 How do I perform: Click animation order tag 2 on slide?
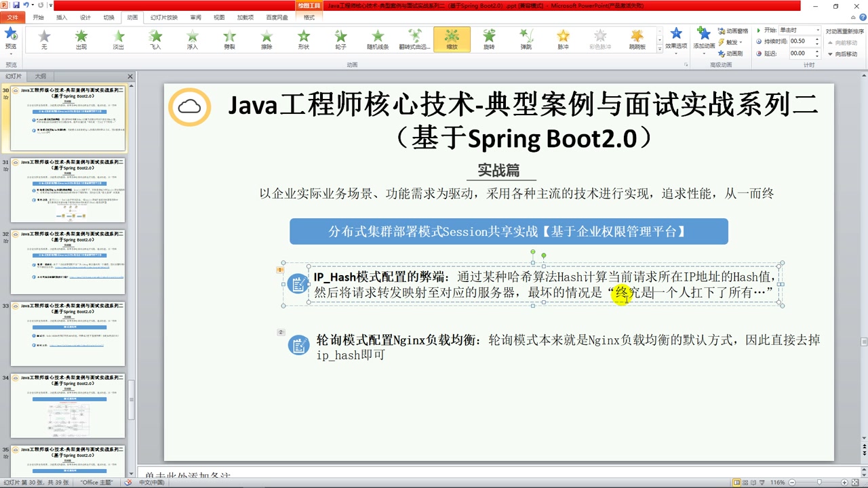click(281, 332)
